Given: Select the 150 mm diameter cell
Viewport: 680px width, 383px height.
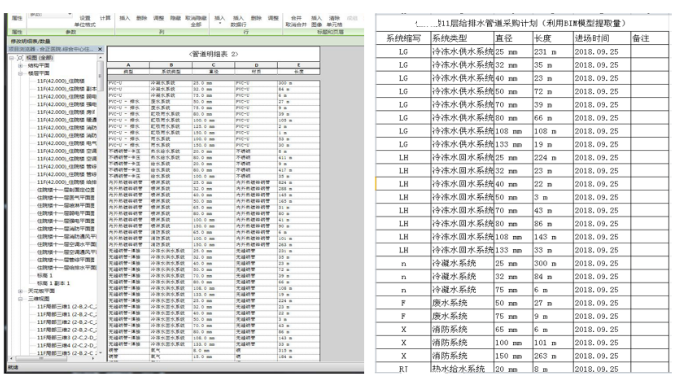Looking at the screenshot, I should 513,356.
